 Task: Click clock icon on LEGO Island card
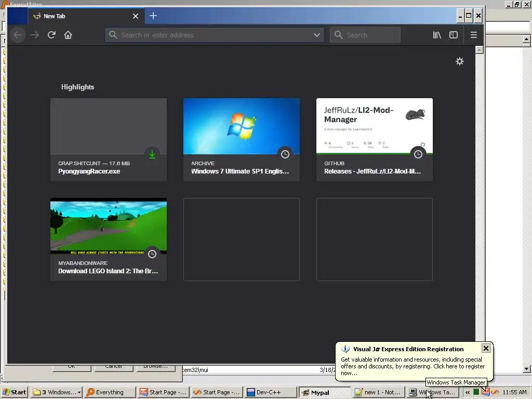point(152,254)
